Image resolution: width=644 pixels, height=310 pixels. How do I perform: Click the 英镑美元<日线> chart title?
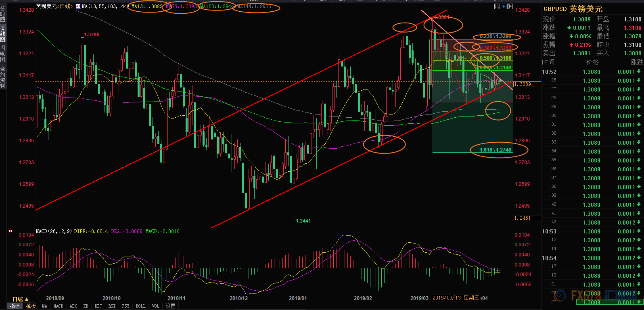54,6
